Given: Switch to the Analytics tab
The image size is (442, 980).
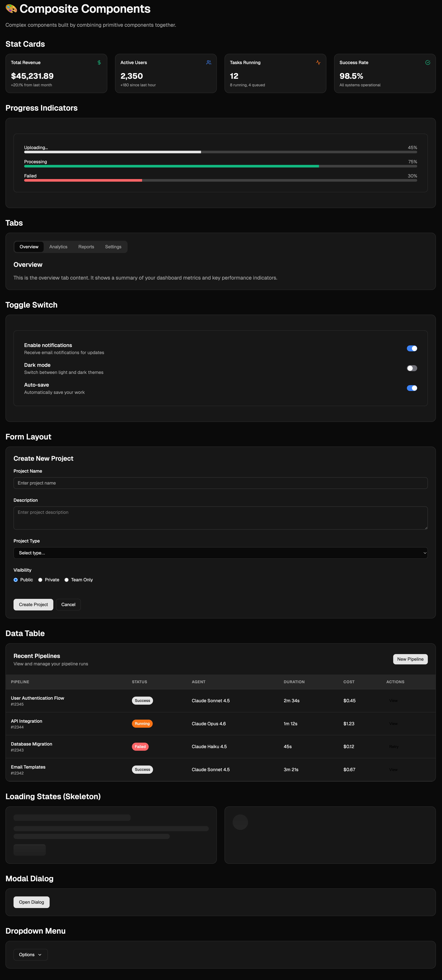Looking at the screenshot, I should coord(58,247).
